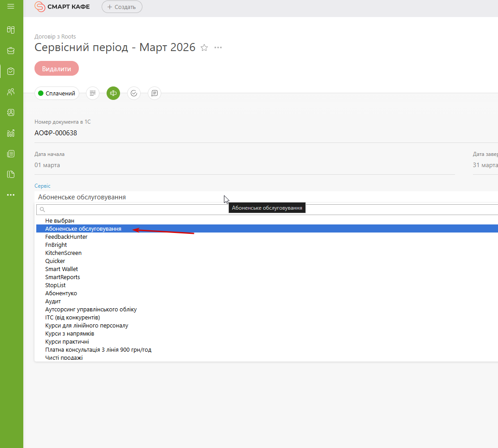
Task: Open the contact card icon in sidebar
Action: point(11,112)
